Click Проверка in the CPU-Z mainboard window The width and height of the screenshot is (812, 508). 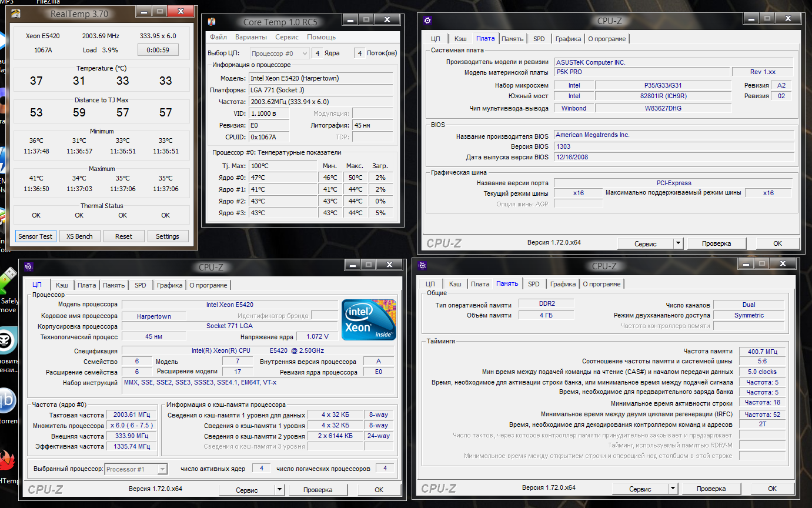point(716,243)
